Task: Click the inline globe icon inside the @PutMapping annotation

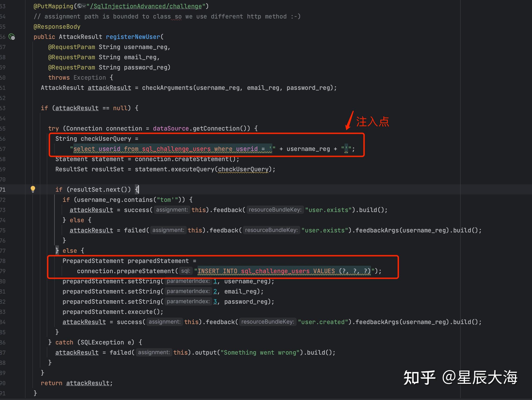Action: tap(79, 6)
